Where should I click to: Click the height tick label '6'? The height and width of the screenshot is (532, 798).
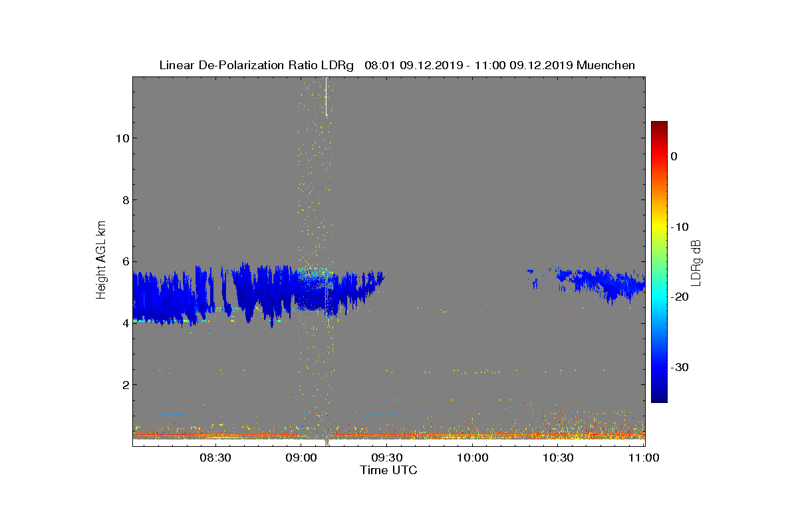pyautogui.click(x=124, y=261)
